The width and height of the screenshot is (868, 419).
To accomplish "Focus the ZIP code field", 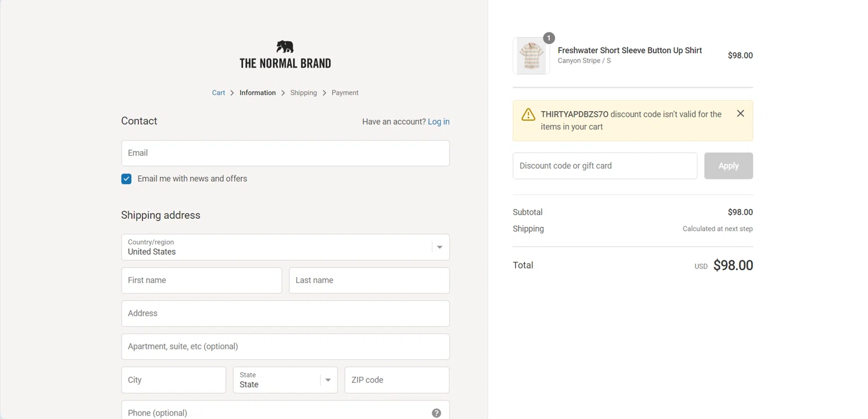I will point(397,380).
